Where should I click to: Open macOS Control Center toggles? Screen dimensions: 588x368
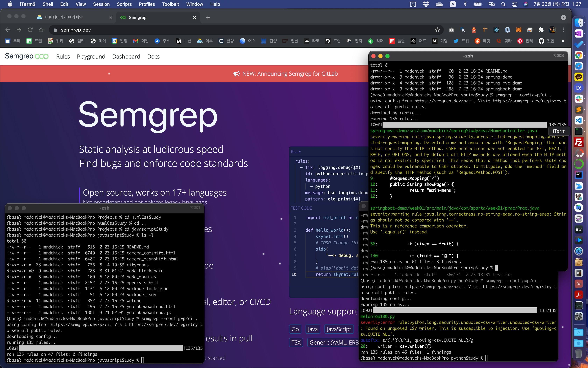[x=515, y=4]
